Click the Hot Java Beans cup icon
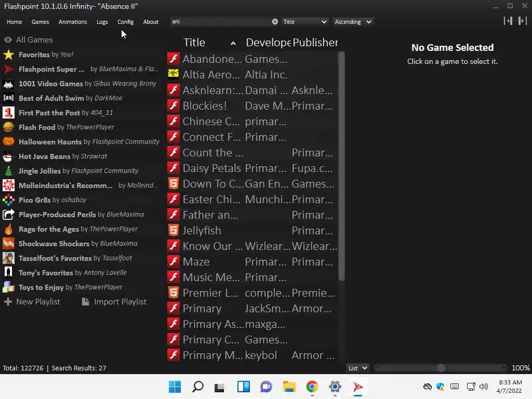This screenshot has width=532, height=399. tap(8, 156)
